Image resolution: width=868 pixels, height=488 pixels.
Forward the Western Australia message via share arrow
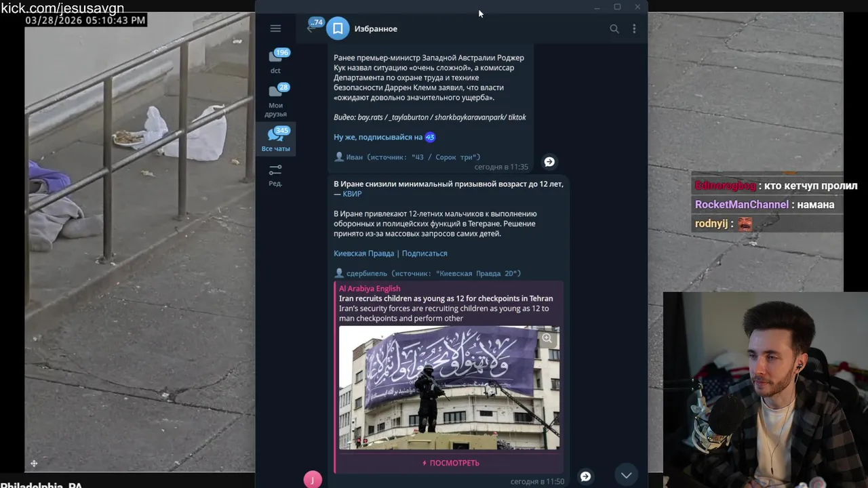coord(549,161)
